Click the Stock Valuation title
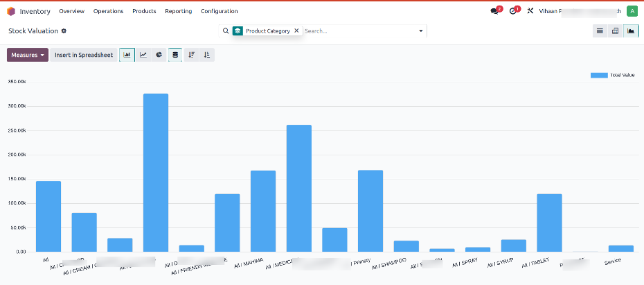This screenshot has width=644, height=285. coord(33,31)
